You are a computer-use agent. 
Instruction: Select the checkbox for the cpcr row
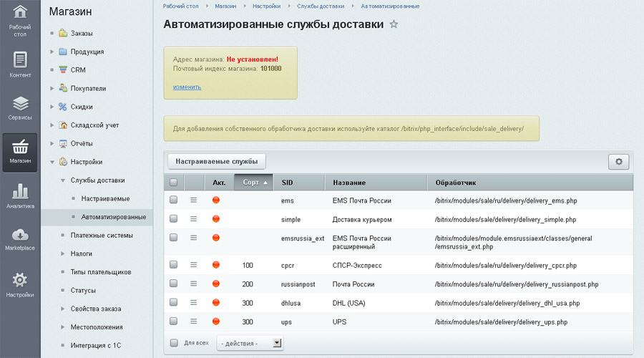coord(173,265)
